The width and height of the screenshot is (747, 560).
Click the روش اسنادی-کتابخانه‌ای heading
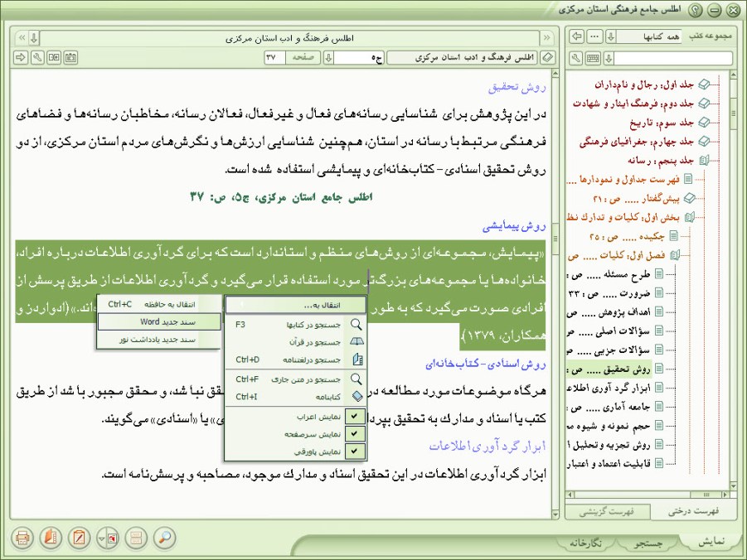click(486, 364)
